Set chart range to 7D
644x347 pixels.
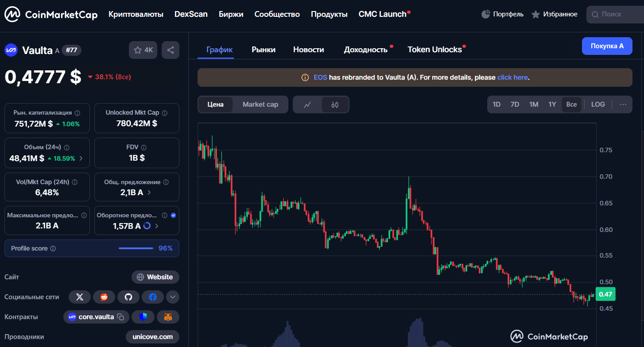point(515,104)
